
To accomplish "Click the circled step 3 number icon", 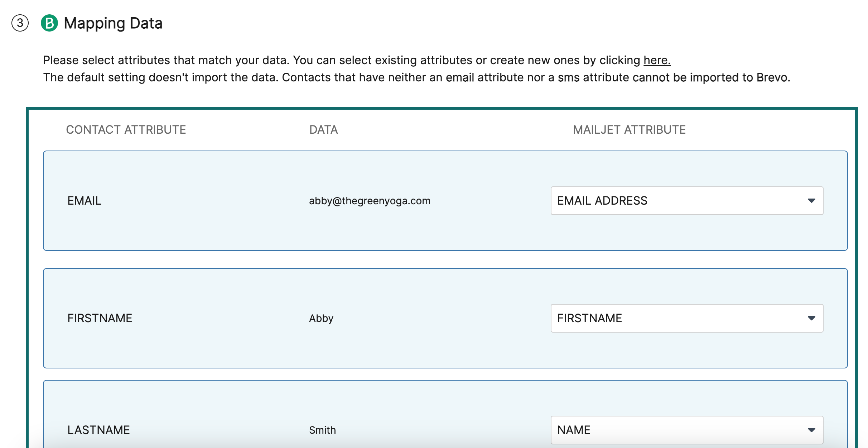I will 20,23.
